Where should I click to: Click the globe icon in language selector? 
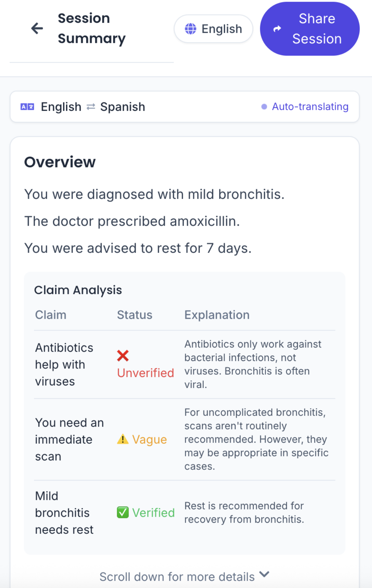point(191,29)
